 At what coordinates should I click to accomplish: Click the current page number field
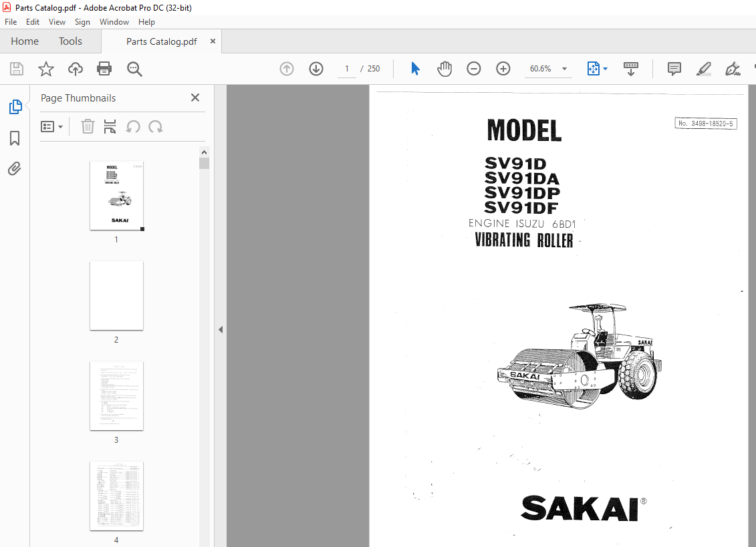tap(347, 69)
